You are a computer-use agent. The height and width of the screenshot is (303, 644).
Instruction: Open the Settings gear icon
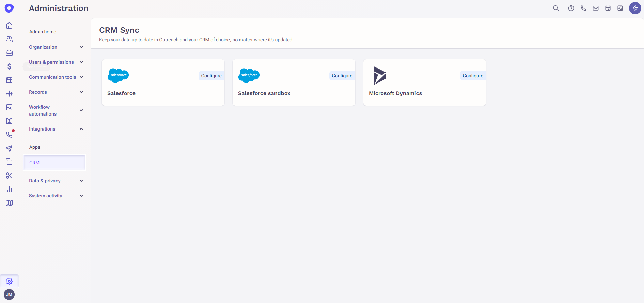pos(9,281)
